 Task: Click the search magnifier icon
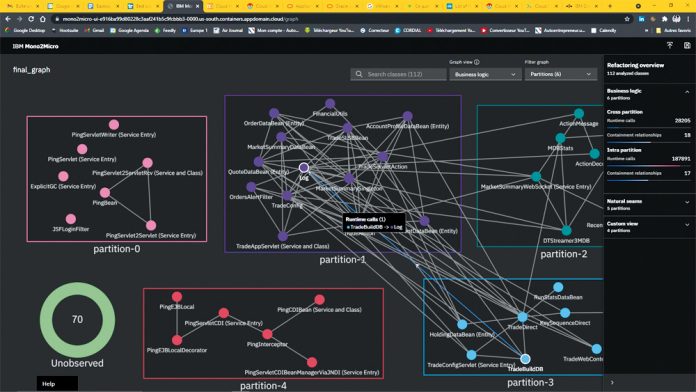359,74
